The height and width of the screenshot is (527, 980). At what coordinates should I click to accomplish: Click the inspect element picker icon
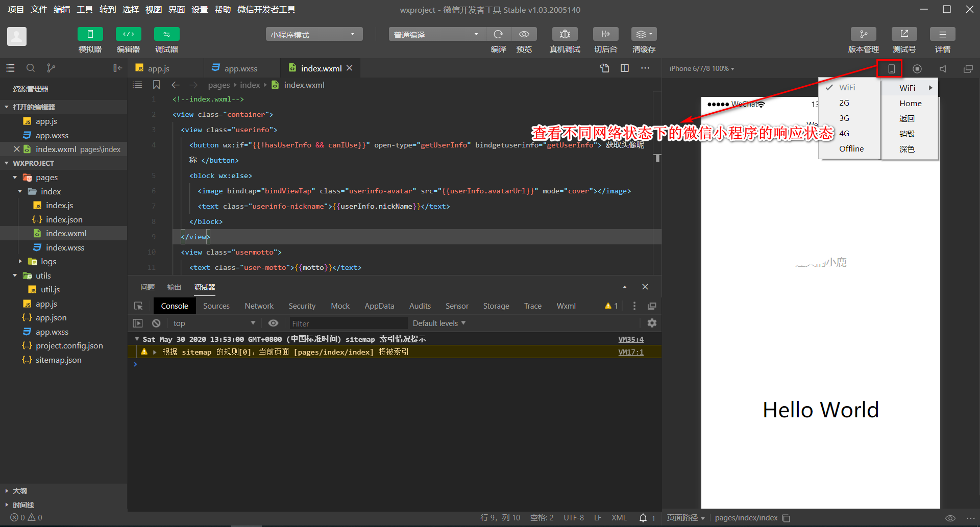(138, 306)
